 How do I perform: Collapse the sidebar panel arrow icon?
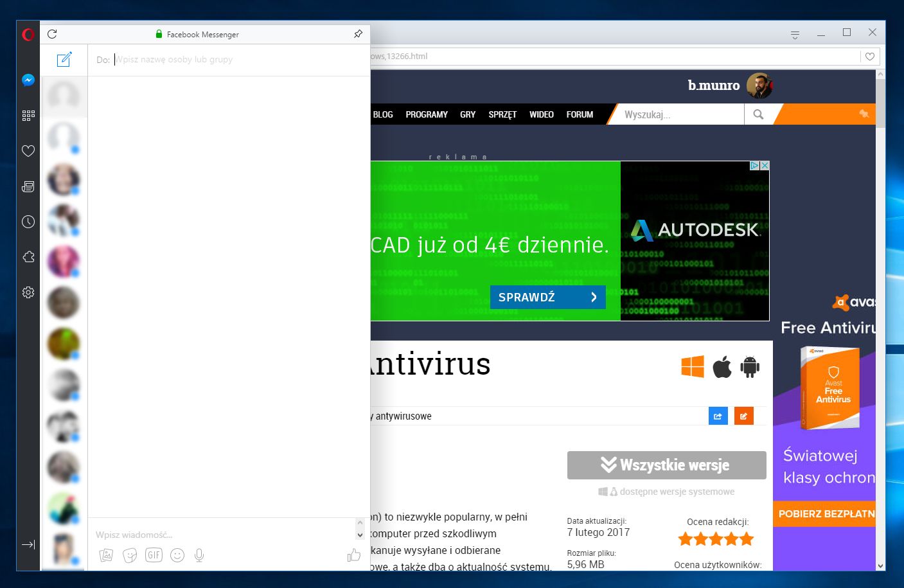tap(28, 545)
